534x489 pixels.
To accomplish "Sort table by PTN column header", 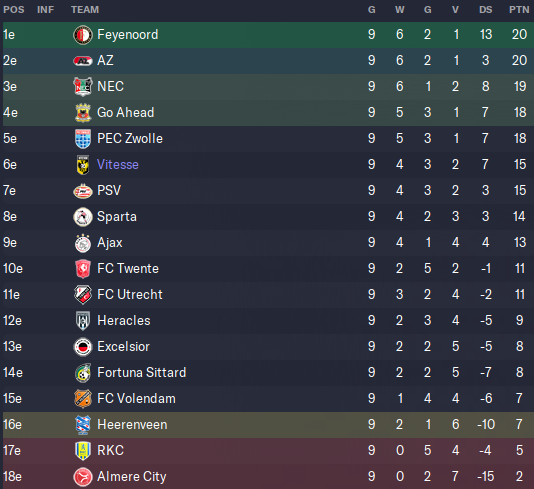I will pos(519,10).
